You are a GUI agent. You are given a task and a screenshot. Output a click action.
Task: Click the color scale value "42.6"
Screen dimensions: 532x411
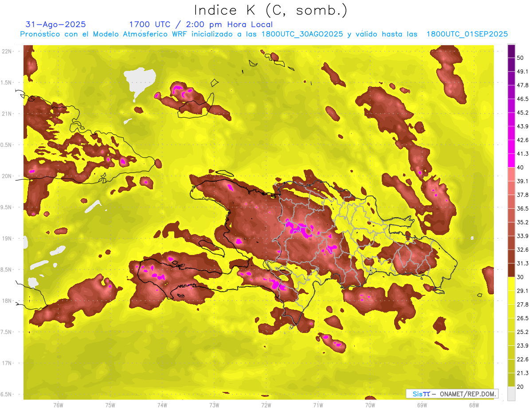523,140
